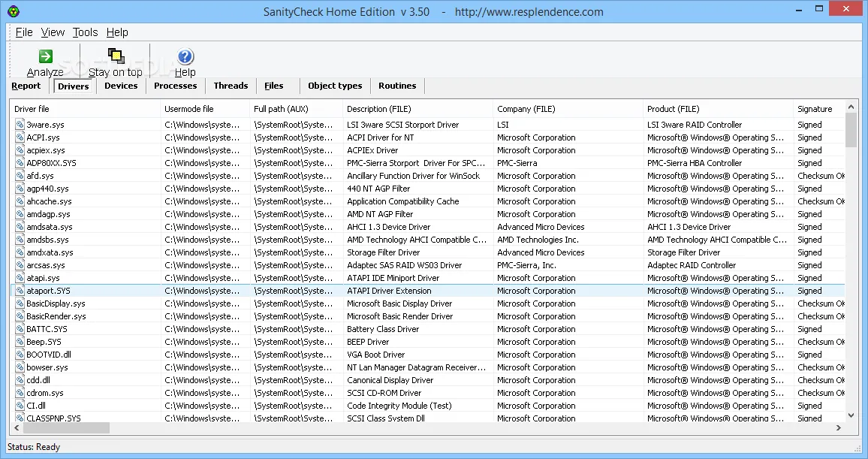Image resolution: width=868 pixels, height=459 pixels.
Task: Click the file icon beside BasicRender.sys
Action: click(x=20, y=316)
